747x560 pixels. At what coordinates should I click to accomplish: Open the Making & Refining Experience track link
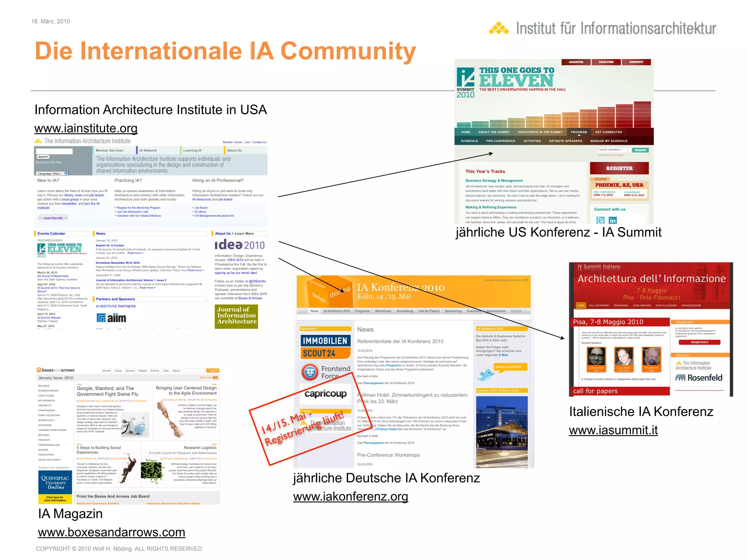491,207
